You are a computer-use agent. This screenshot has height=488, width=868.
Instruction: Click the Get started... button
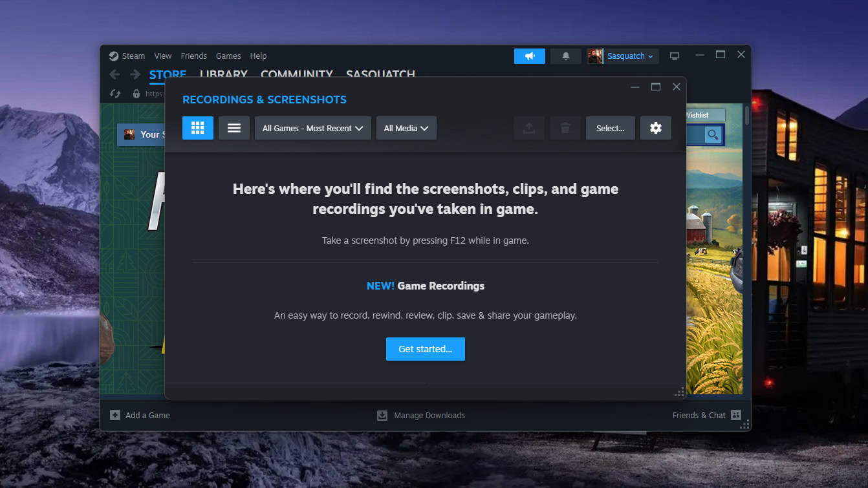(426, 349)
